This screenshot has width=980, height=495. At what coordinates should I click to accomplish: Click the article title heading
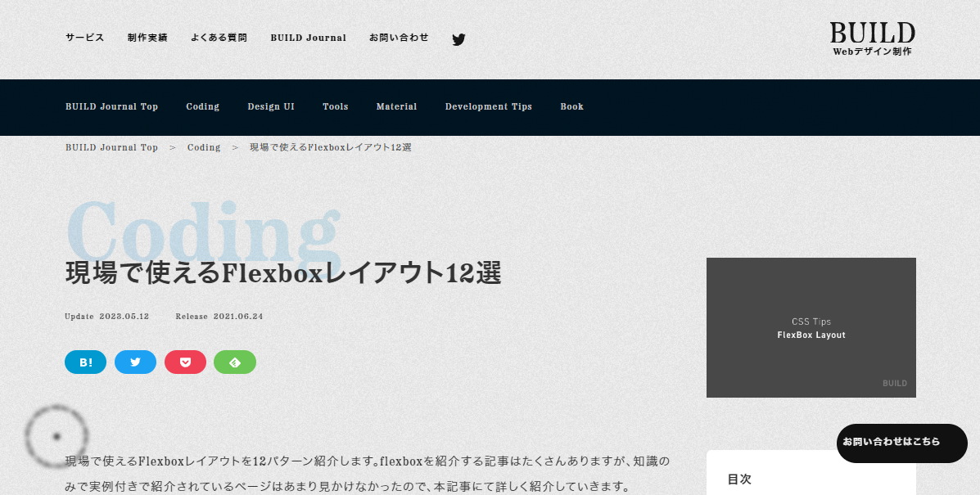pyautogui.click(x=283, y=273)
